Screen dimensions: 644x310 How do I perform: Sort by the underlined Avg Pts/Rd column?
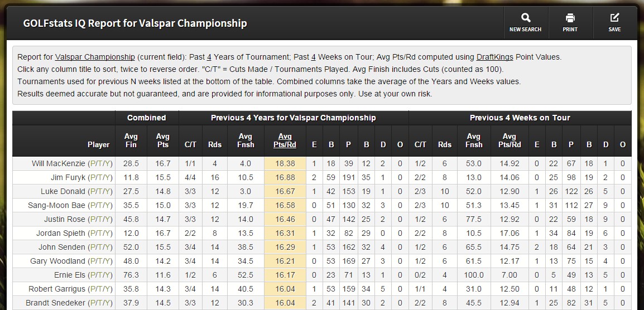(x=285, y=141)
